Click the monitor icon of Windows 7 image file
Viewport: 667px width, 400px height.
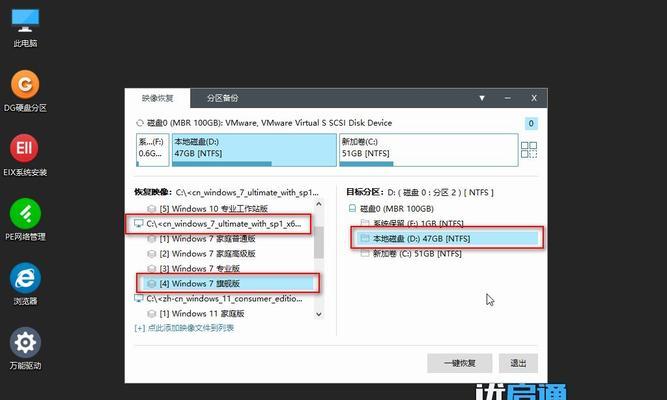click(x=138, y=224)
